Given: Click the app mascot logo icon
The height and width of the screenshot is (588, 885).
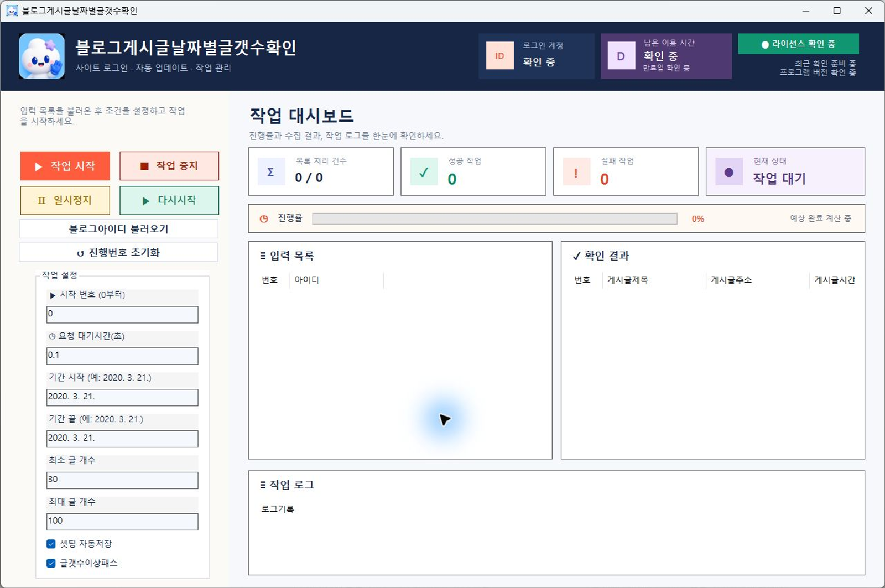Looking at the screenshot, I should tap(41, 56).
